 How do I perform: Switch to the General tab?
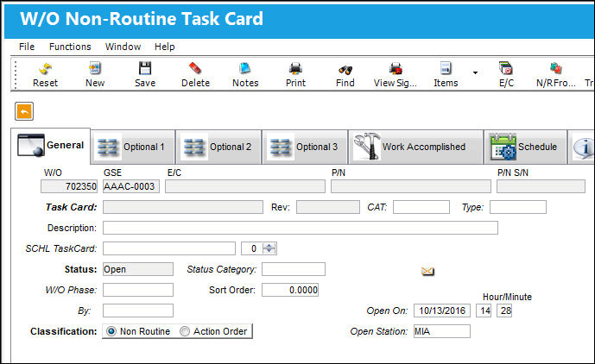tap(51, 146)
